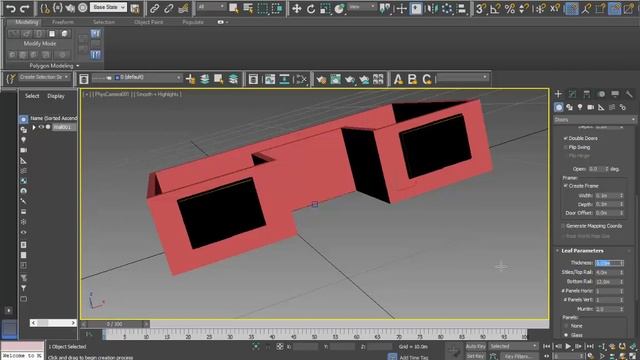
Task: Open the Freeform ribbon tab
Action: [63, 22]
